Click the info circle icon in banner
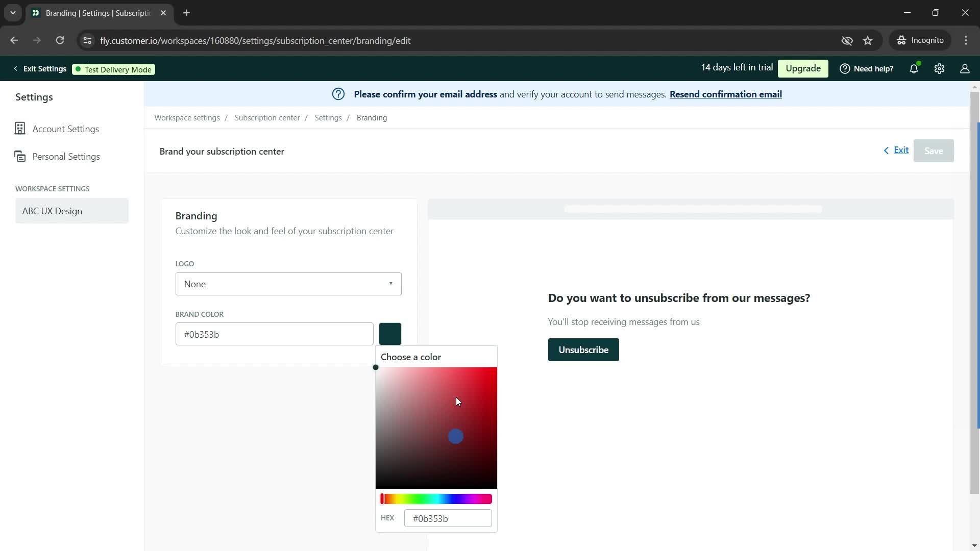Screen dimensions: 980x551 pyautogui.click(x=339, y=94)
